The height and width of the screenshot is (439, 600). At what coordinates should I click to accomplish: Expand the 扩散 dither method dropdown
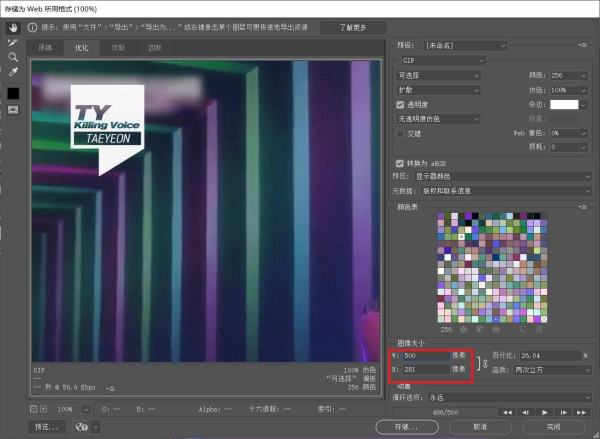(x=440, y=89)
